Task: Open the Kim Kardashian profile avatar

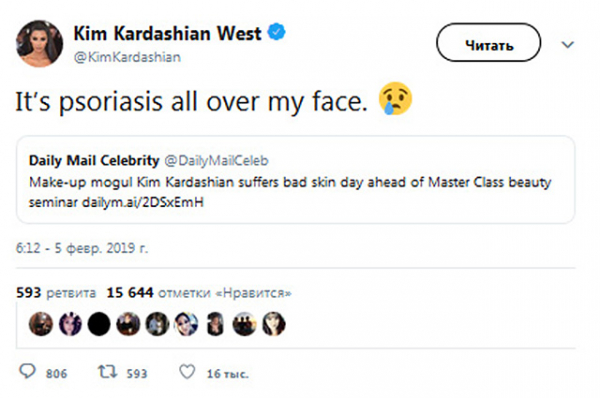Action: [x=39, y=44]
